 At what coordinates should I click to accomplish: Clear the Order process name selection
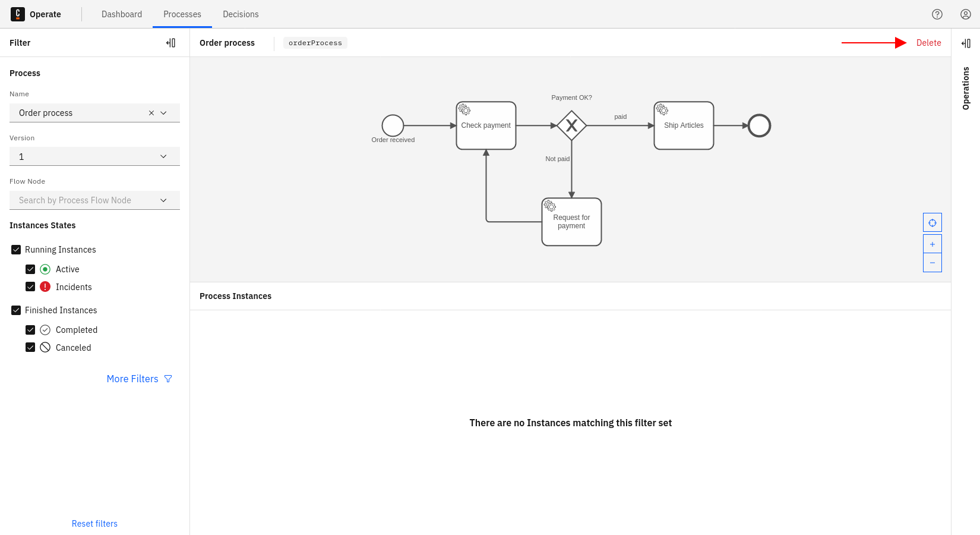(x=151, y=113)
